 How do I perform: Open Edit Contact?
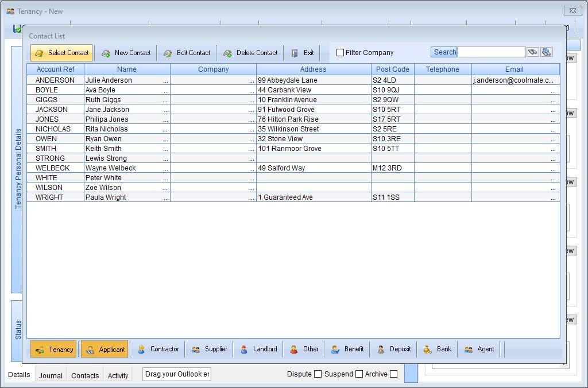coord(187,53)
